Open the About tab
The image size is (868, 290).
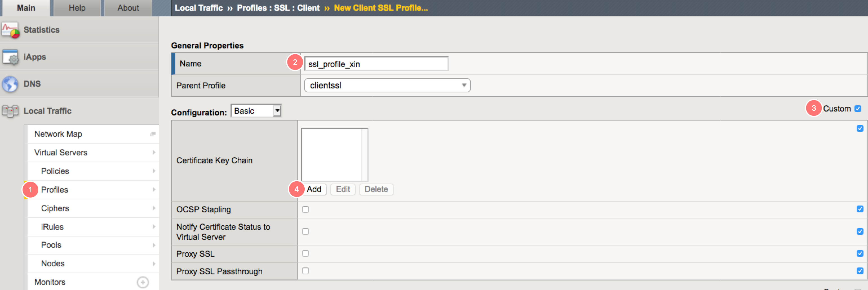point(128,8)
